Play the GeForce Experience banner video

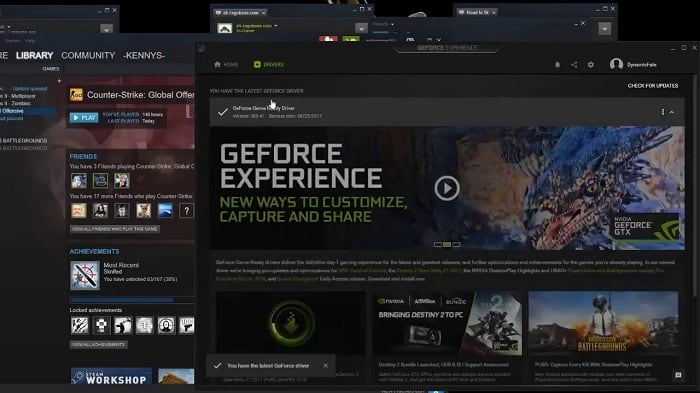(447, 188)
